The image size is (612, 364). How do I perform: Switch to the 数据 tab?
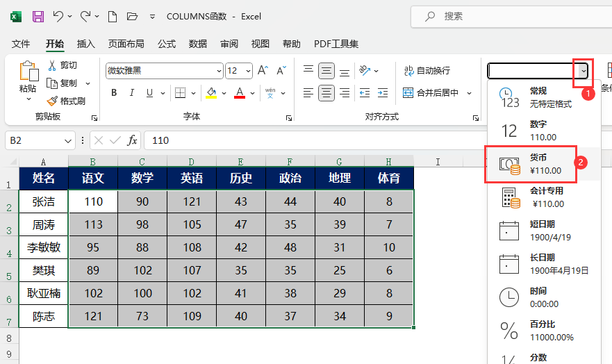pos(198,44)
